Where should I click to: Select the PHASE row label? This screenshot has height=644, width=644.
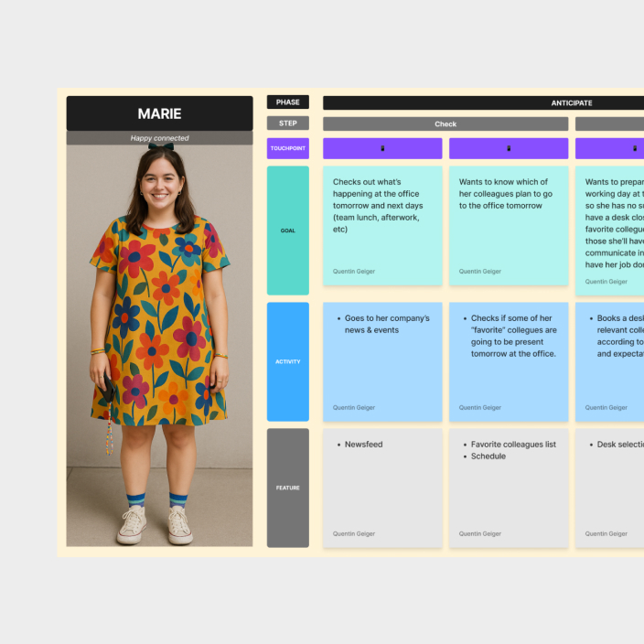point(288,102)
